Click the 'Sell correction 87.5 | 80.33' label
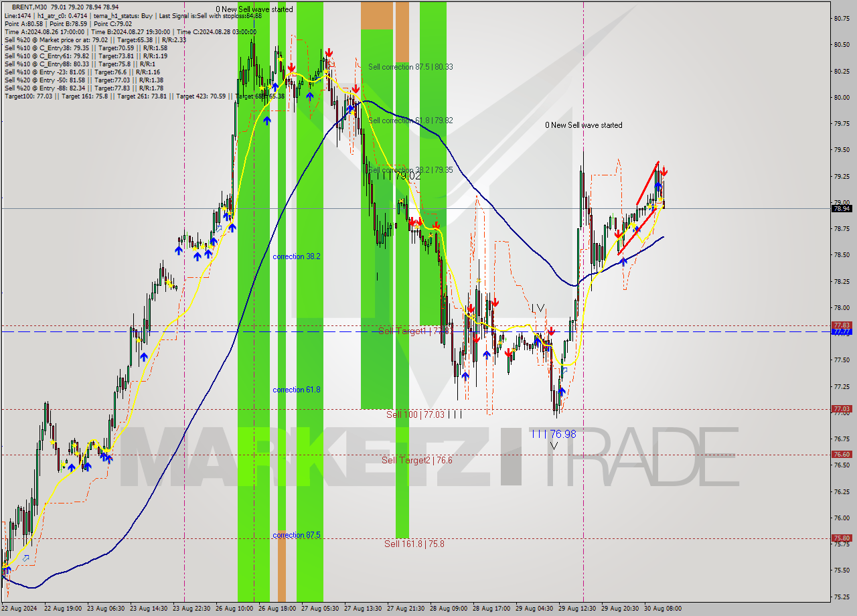 click(410, 67)
